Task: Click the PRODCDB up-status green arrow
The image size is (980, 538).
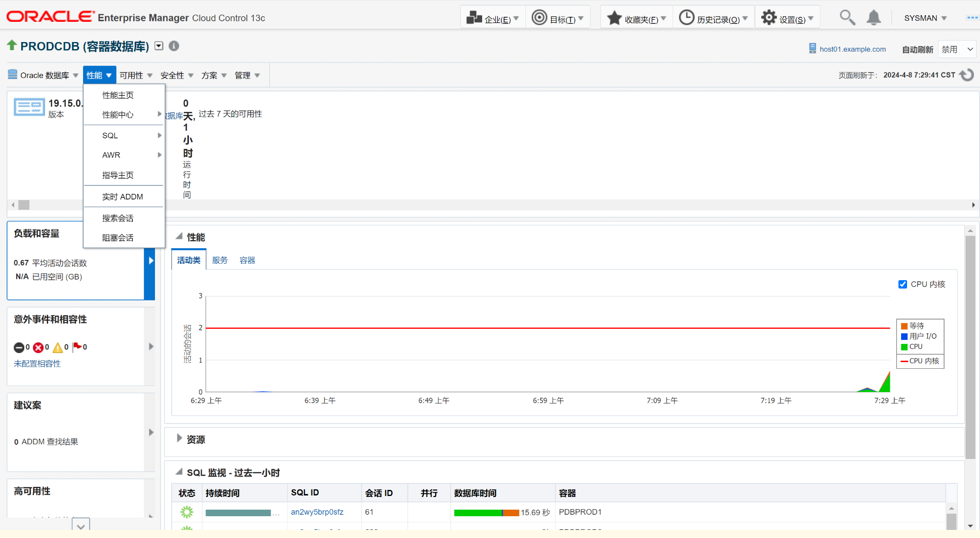Action: 12,46
